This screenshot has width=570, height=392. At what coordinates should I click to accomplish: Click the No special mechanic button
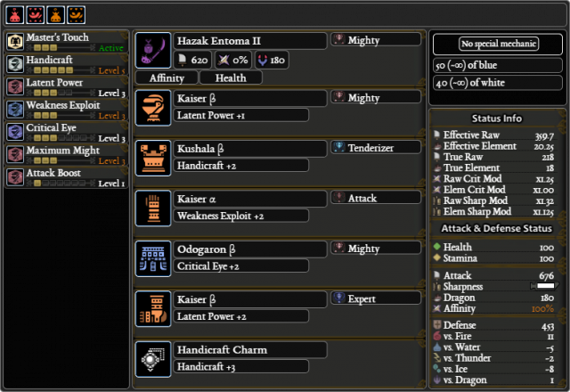click(x=499, y=44)
